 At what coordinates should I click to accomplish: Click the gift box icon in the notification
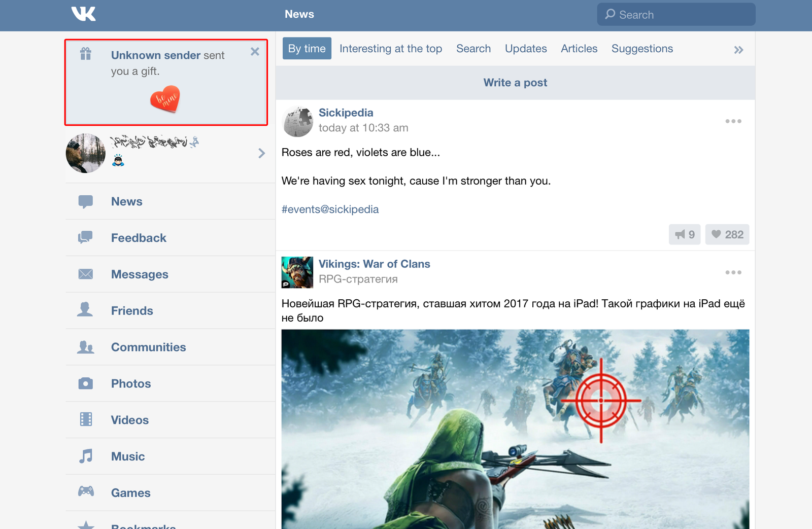tap(86, 53)
